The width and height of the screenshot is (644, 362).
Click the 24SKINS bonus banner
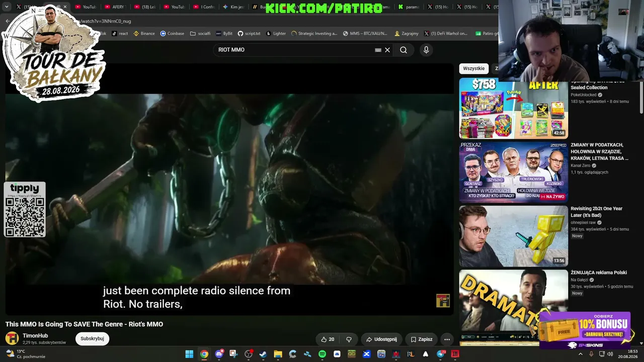tap(585, 330)
